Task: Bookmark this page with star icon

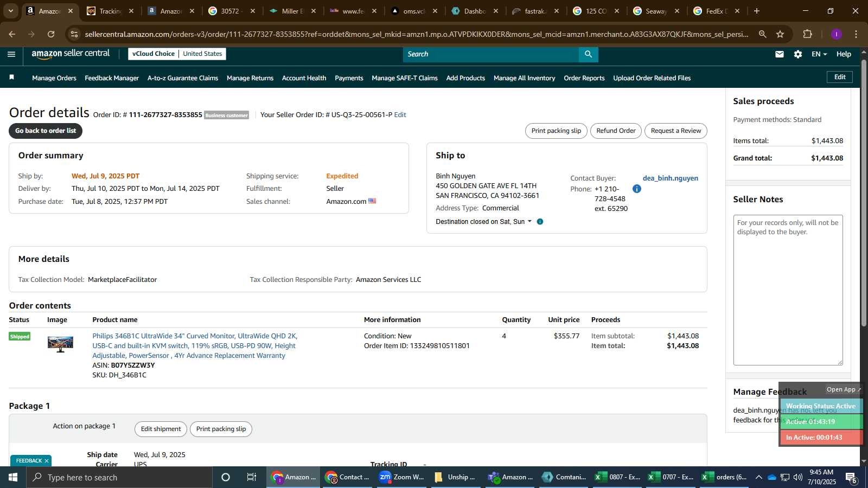Action: click(x=780, y=34)
